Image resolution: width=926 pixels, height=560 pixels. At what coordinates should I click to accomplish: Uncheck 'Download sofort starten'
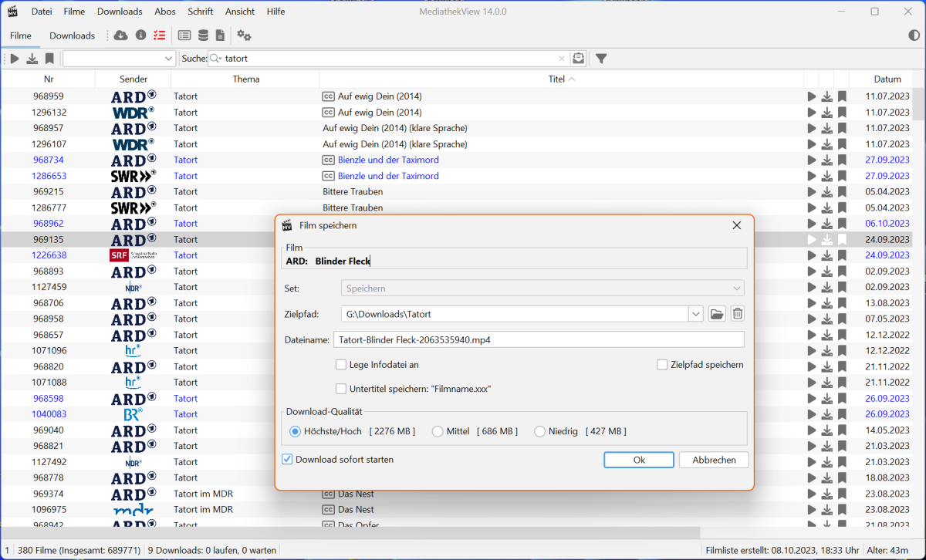(x=288, y=460)
